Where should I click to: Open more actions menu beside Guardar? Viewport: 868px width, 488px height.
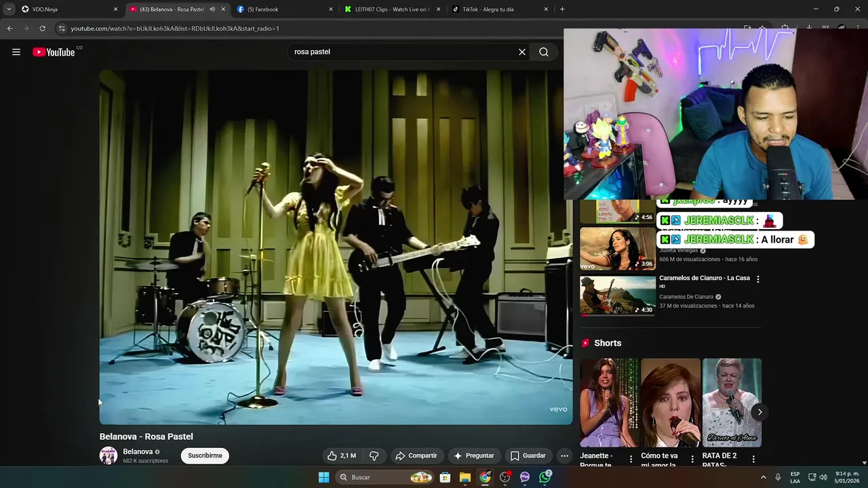point(564,455)
